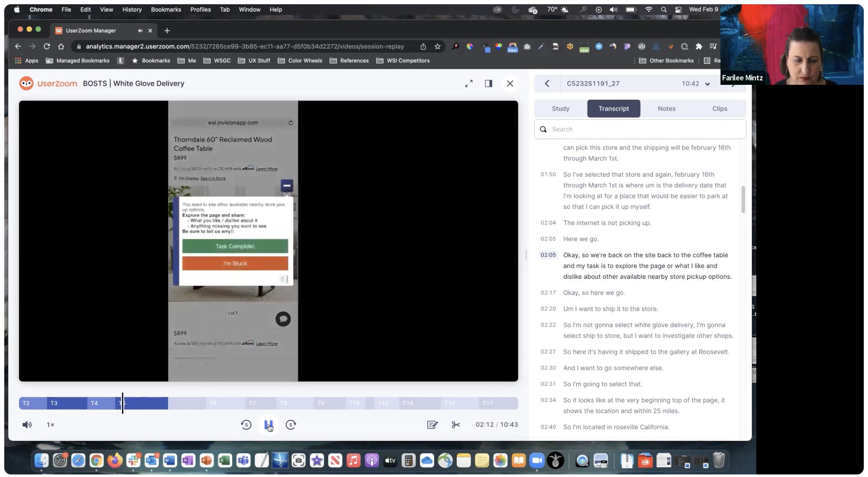Go to the previous session with the back chevron
This screenshot has height=477, width=868.
547,83
